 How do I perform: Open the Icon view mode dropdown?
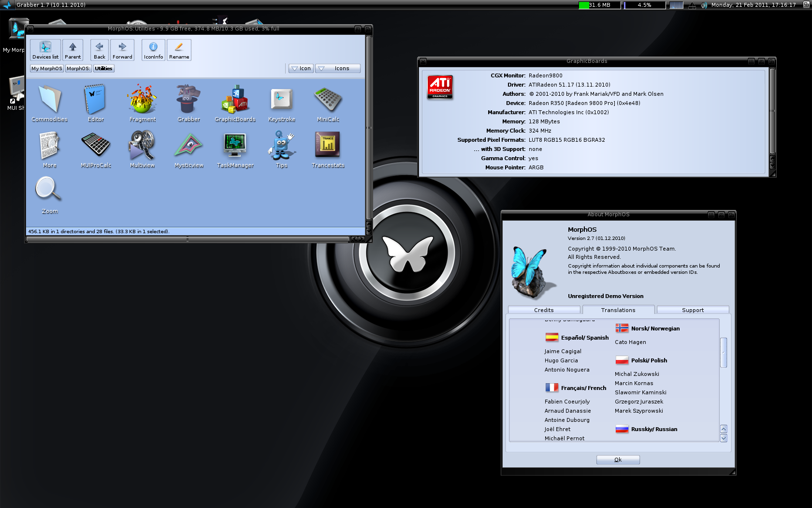click(x=301, y=68)
